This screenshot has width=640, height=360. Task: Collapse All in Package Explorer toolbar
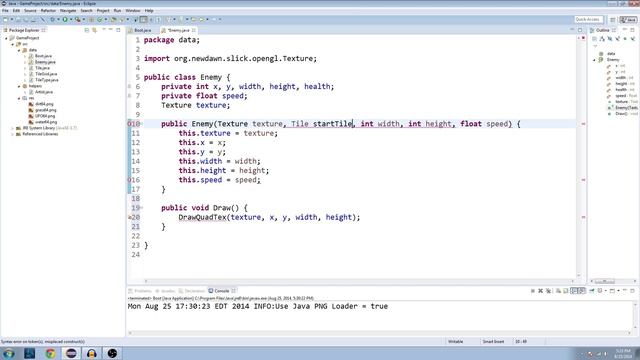point(87,30)
